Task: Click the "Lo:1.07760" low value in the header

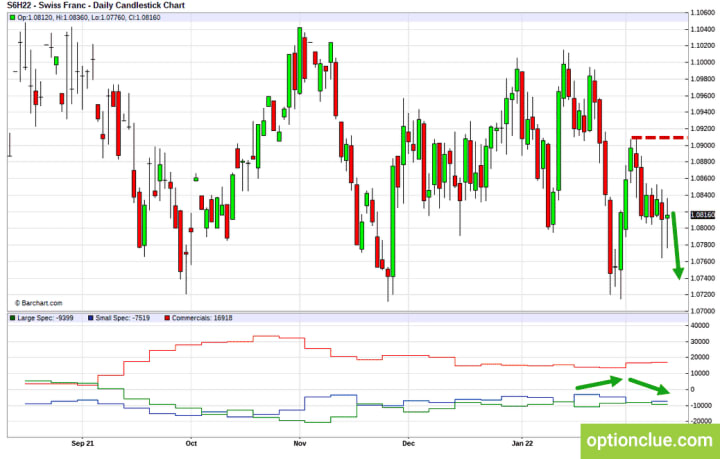Action: pos(107,17)
